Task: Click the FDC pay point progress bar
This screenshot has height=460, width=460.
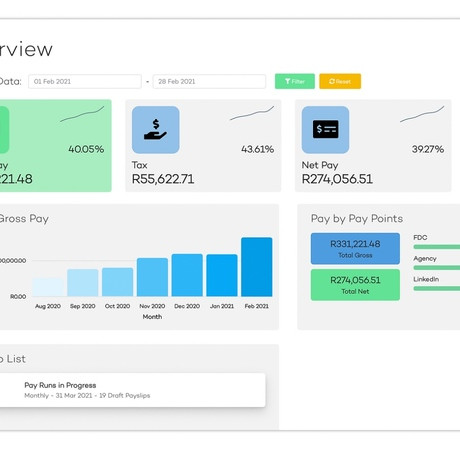Action: (437, 247)
